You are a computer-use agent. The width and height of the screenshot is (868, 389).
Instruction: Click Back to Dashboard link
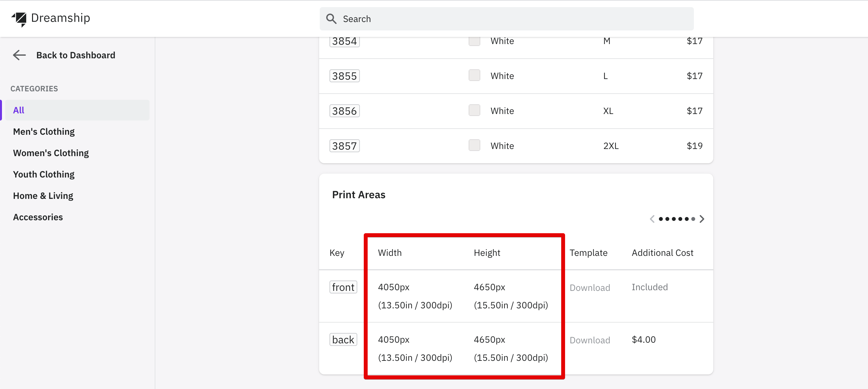click(75, 55)
